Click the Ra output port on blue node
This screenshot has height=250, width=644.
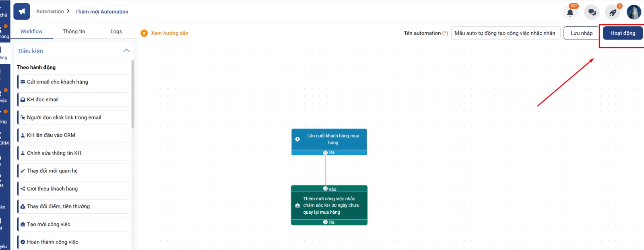(x=325, y=153)
